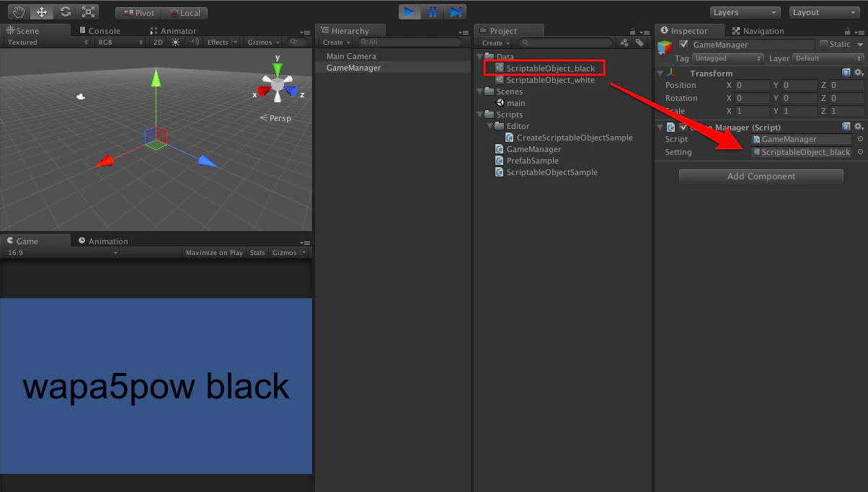The height and width of the screenshot is (492, 868).
Task: Click the Project search by label icon
Action: click(x=639, y=43)
